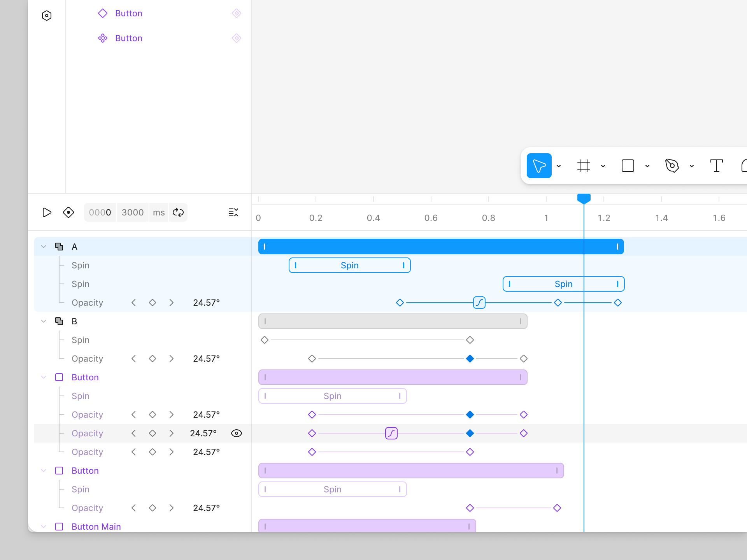The height and width of the screenshot is (560, 747).
Task: Play the timeline animation
Action: point(47,212)
